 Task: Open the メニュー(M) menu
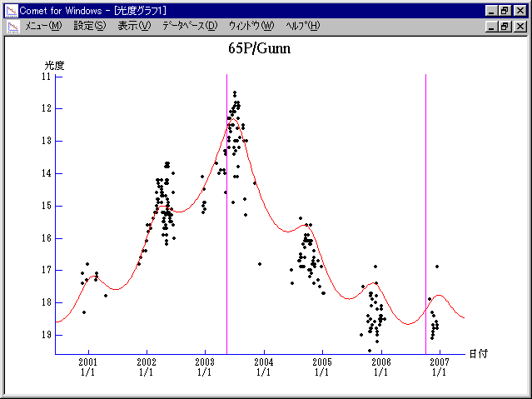[x=43, y=26]
